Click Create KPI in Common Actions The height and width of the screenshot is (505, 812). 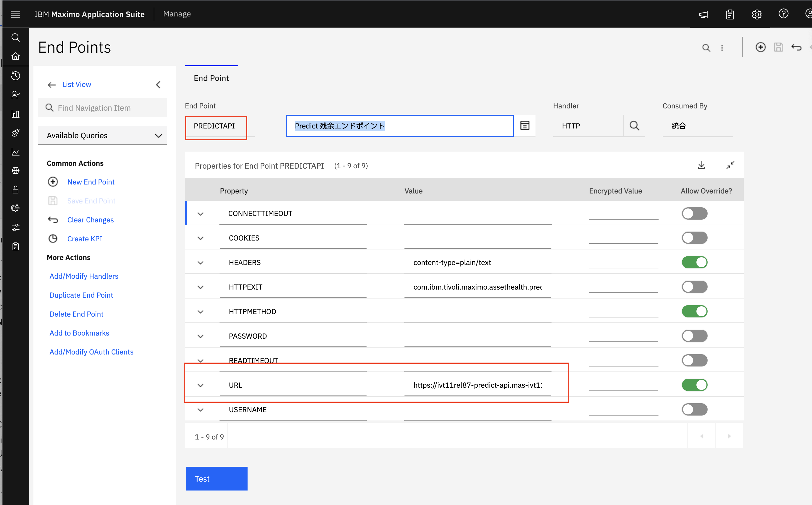click(85, 239)
